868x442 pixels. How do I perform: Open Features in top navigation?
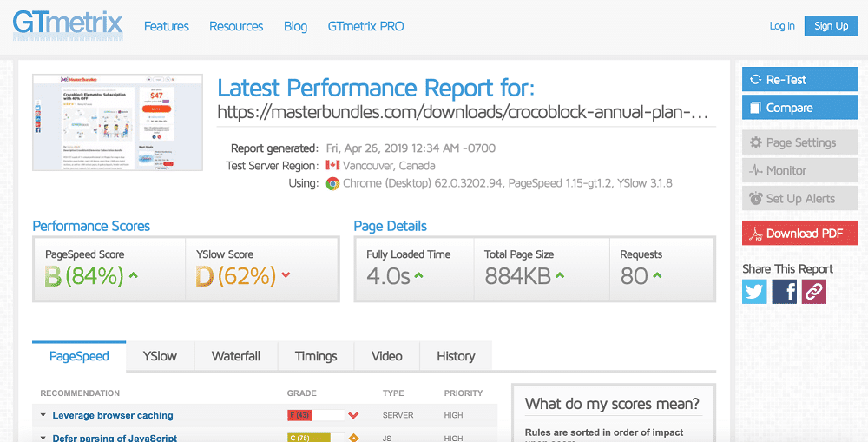(167, 26)
